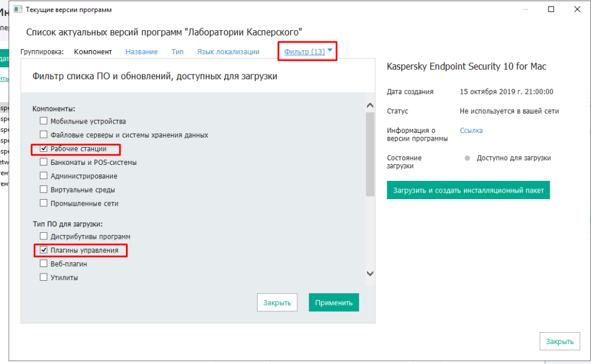The height and width of the screenshot is (364, 591).
Task: Enable the Промышленные сети checkbox
Action: (44, 203)
